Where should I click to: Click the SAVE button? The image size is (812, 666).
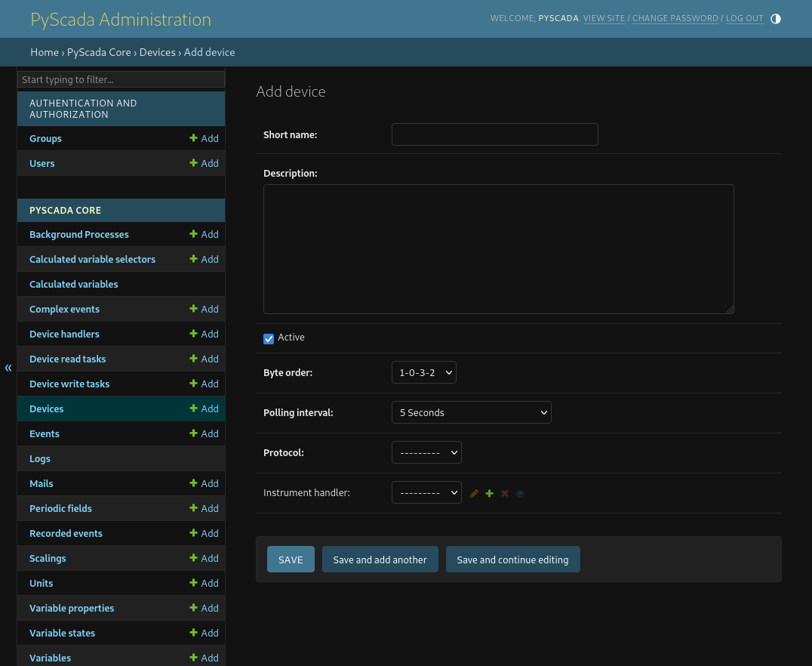click(x=291, y=560)
